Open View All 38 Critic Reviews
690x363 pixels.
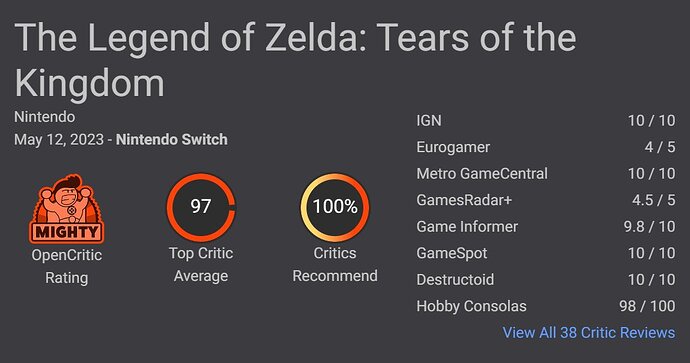click(x=589, y=333)
